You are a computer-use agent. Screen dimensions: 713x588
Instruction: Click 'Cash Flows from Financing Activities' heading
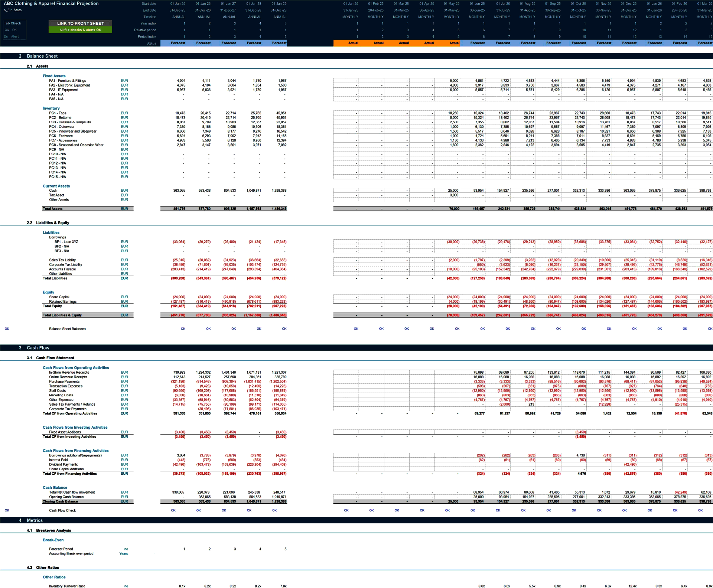[x=75, y=451]
